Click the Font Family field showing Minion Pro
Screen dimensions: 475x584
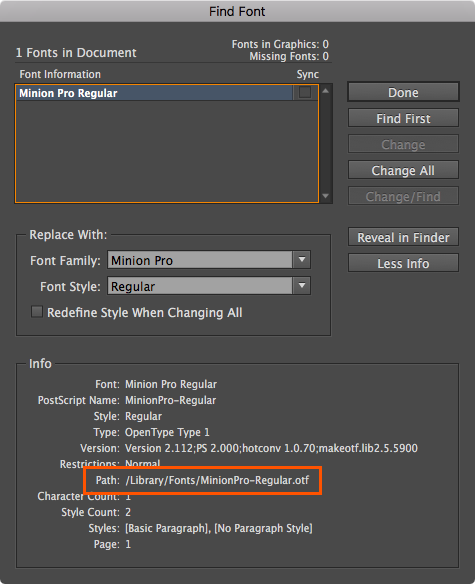click(200, 260)
